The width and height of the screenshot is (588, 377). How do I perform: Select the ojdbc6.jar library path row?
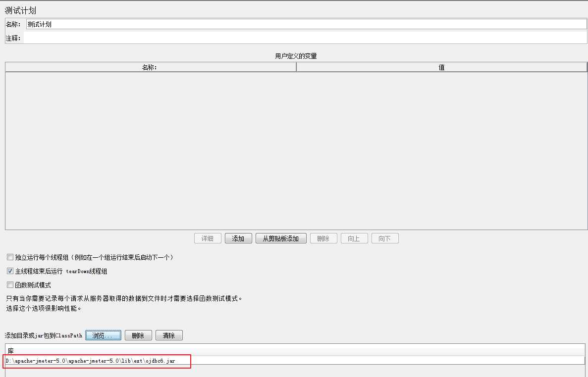[295, 361]
